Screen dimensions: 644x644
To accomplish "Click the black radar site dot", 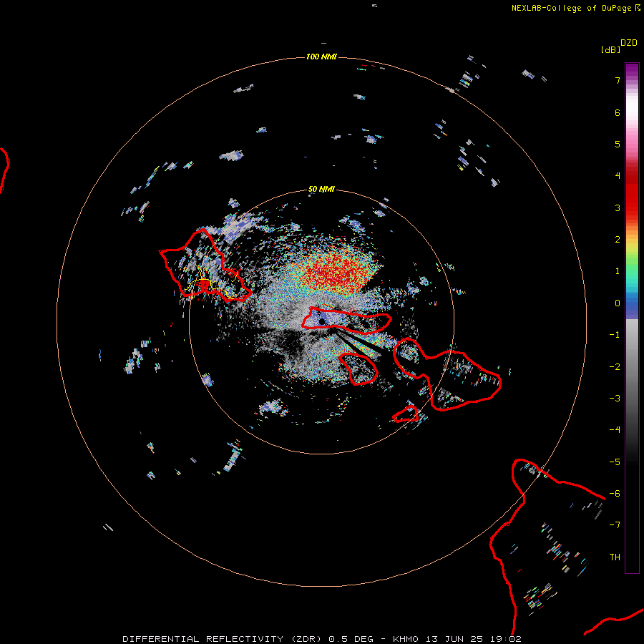I will tap(322, 321).
